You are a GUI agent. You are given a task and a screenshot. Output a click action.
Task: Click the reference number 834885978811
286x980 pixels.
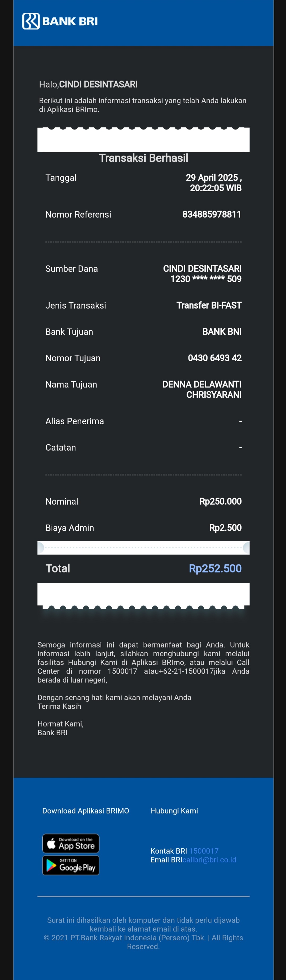(212, 214)
